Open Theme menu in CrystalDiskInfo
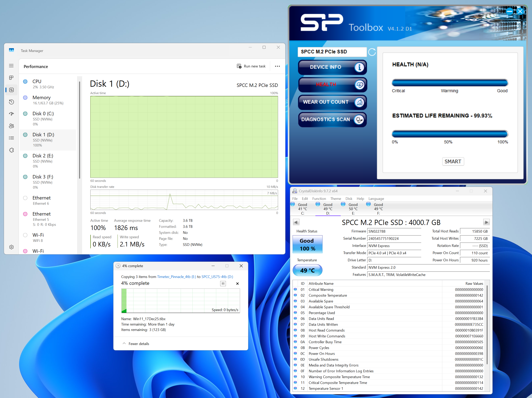The height and width of the screenshot is (398, 532). coord(335,199)
